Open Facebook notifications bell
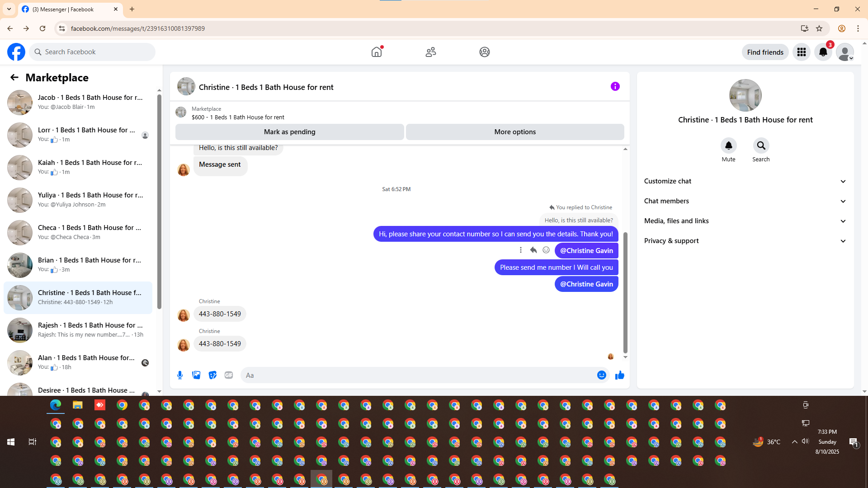Viewport: 868px width, 488px height. click(823, 52)
